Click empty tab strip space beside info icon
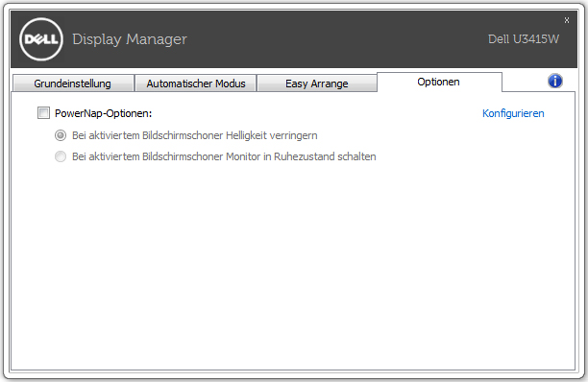Viewport: 588px width, 382px height. click(x=525, y=82)
